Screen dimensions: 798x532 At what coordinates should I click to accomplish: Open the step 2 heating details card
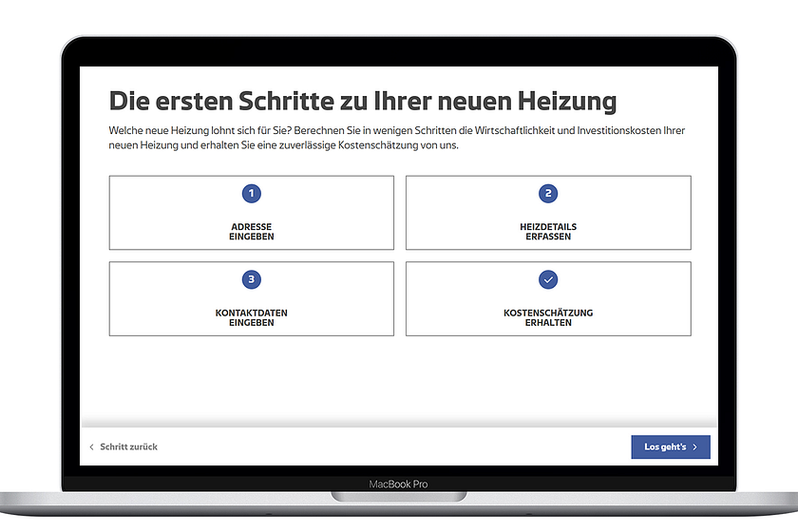[x=548, y=214]
